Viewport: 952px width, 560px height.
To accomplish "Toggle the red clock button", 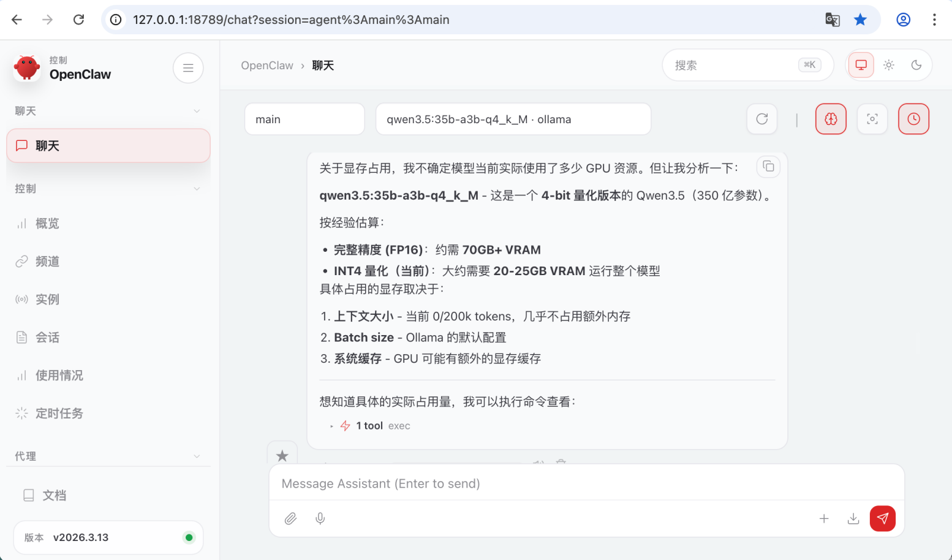I will 913,119.
